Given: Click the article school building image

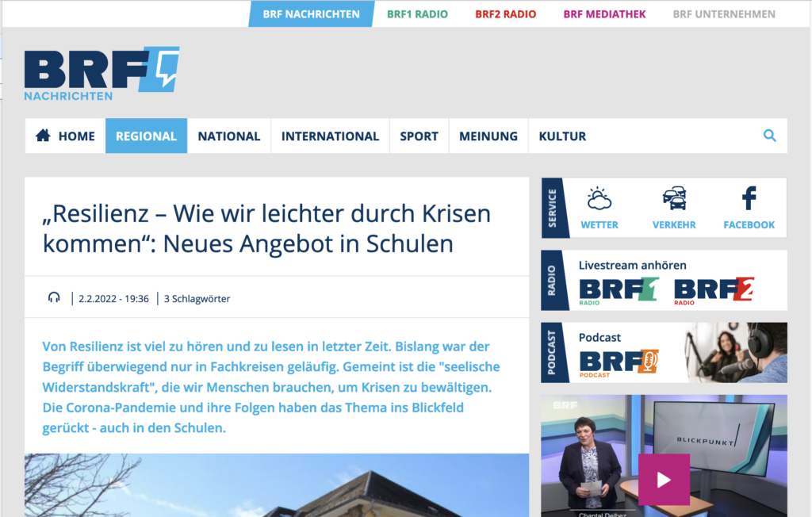Looking at the screenshot, I should [x=277, y=484].
